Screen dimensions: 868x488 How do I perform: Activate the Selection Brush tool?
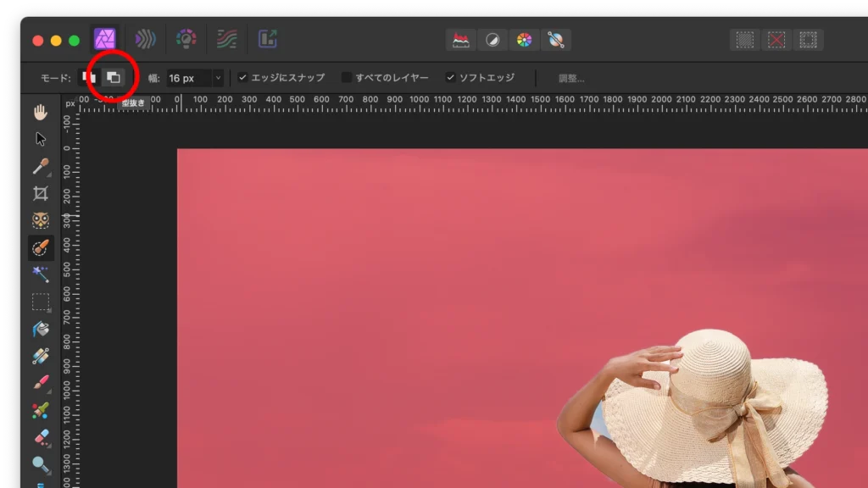(41, 247)
